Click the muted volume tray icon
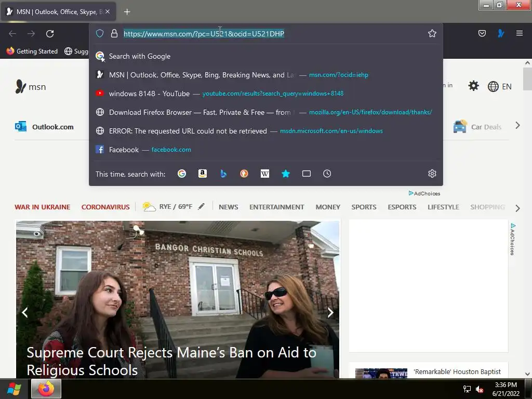The width and height of the screenshot is (532, 399). click(479, 389)
